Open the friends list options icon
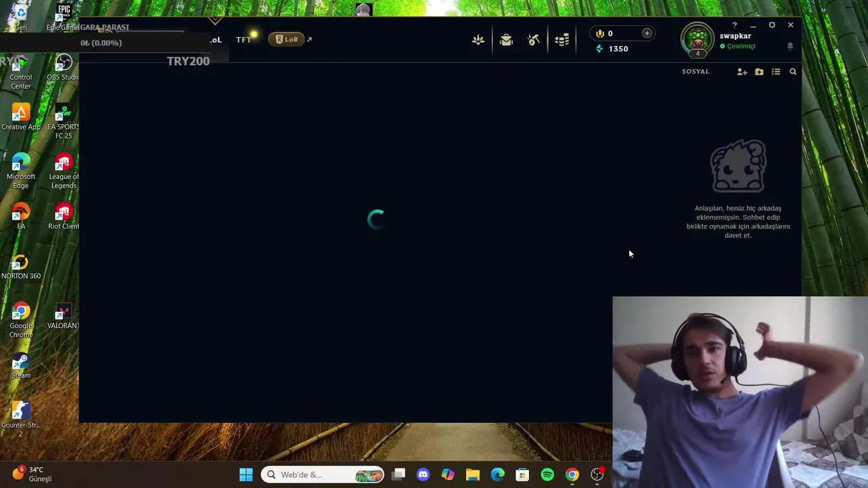 [776, 72]
